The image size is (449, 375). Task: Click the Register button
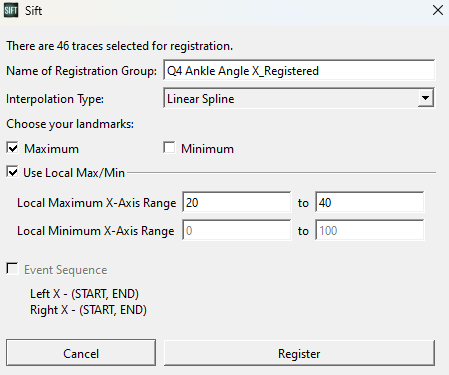point(299,353)
